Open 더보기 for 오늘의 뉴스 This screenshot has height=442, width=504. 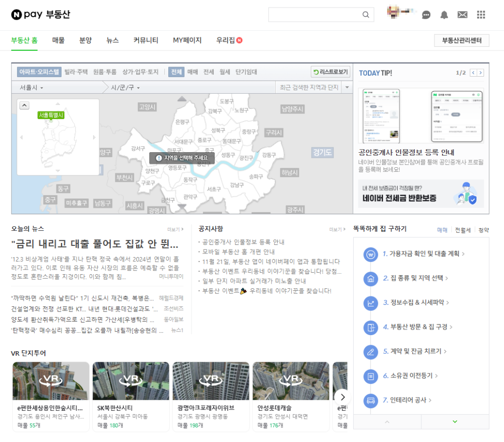pyautogui.click(x=175, y=229)
